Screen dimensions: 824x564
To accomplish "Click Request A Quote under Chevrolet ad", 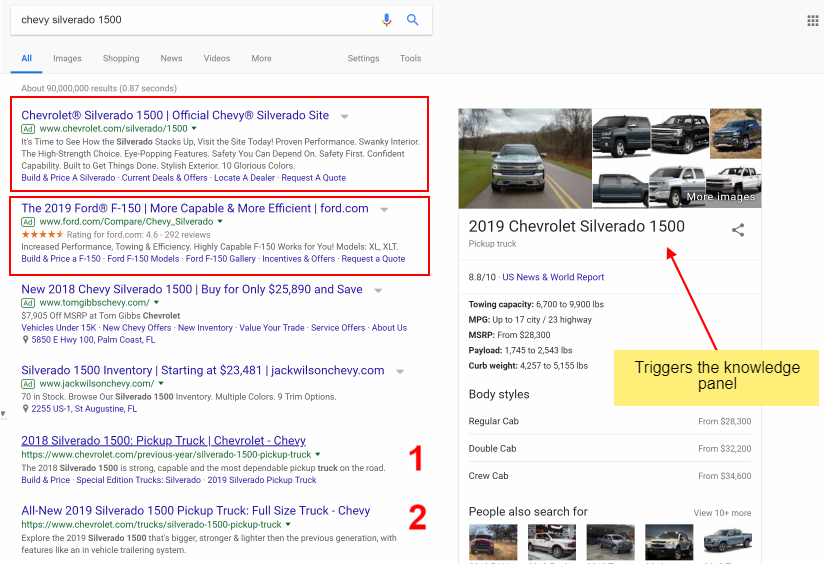I will tap(314, 178).
